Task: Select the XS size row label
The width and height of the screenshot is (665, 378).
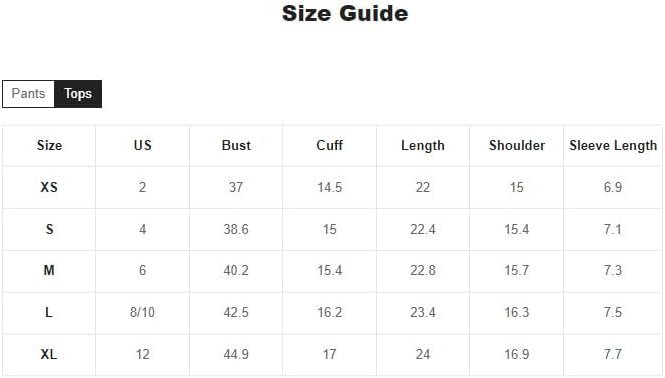Action: click(x=49, y=187)
